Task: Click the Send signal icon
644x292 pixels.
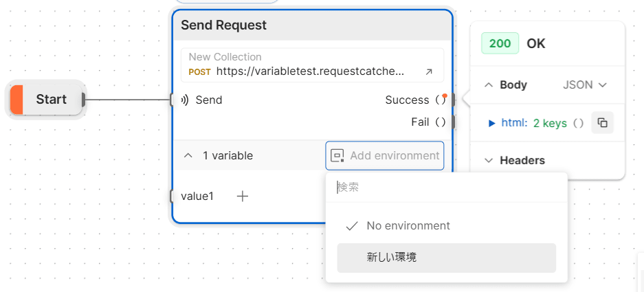Action: tap(185, 100)
